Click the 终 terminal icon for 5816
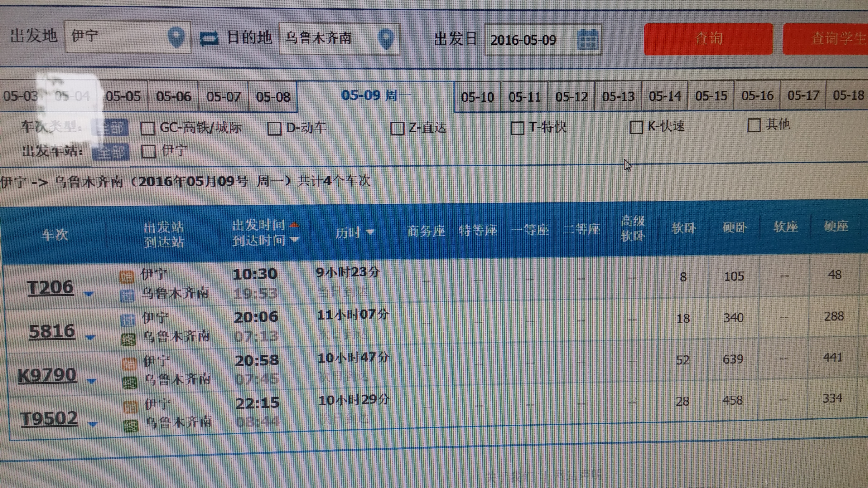This screenshot has height=488, width=868. coord(129,340)
